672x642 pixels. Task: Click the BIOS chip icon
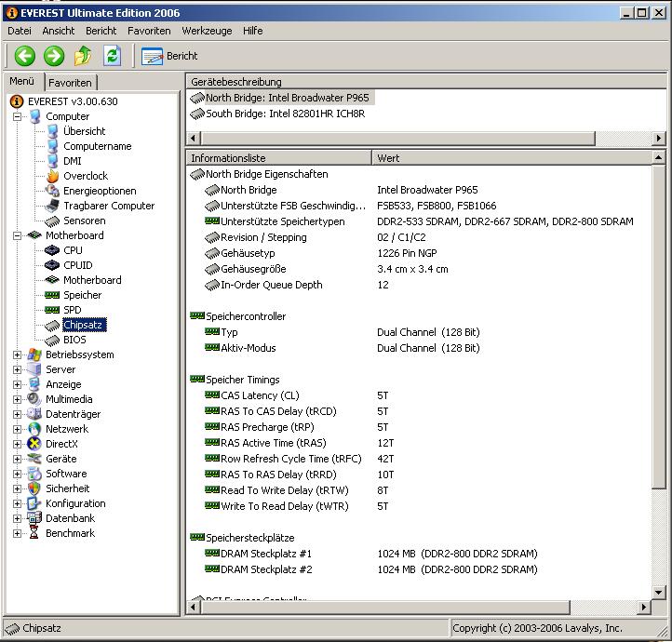(52, 340)
